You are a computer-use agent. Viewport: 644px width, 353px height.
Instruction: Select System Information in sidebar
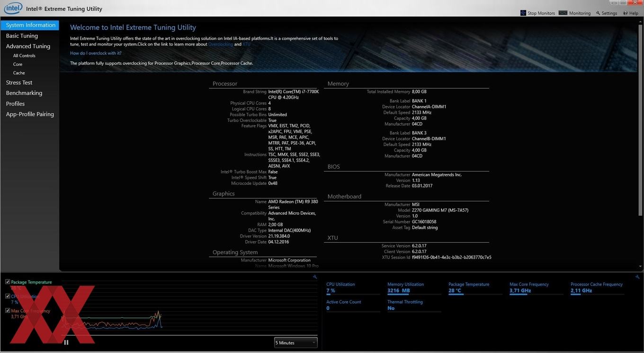pyautogui.click(x=30, y=25)
